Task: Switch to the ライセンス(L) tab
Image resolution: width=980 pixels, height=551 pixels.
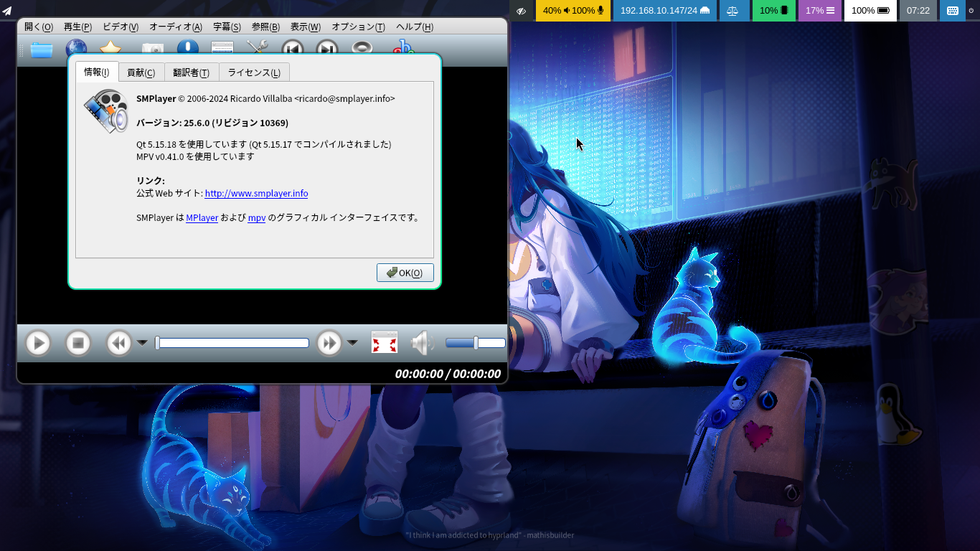Action: pos(254,72)
